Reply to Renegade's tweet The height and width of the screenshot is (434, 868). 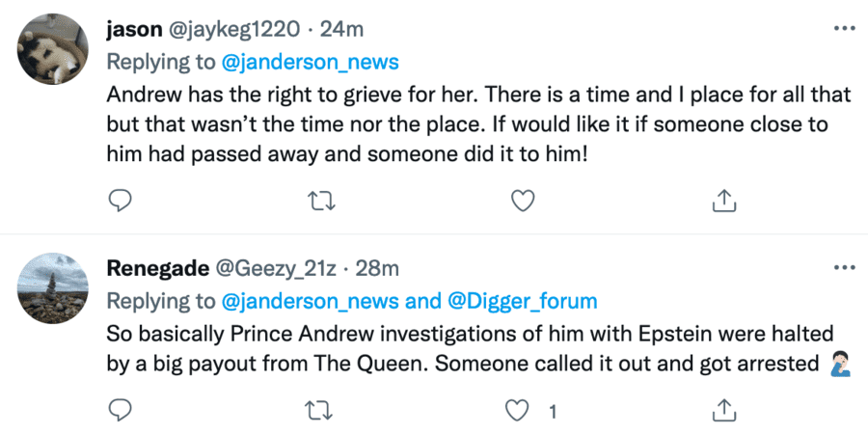(120, 411)
